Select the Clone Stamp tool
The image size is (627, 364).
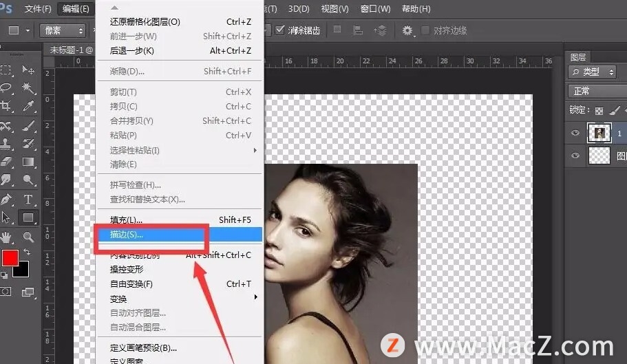point(6,144)
